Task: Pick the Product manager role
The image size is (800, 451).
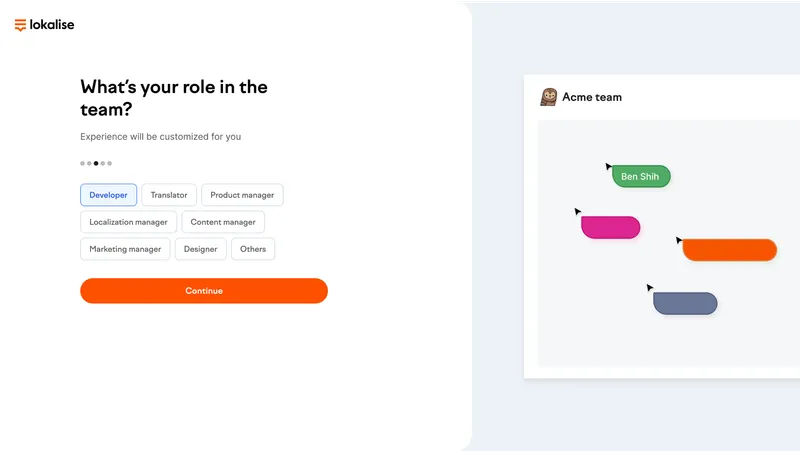Action: click(x=242, y=195)
